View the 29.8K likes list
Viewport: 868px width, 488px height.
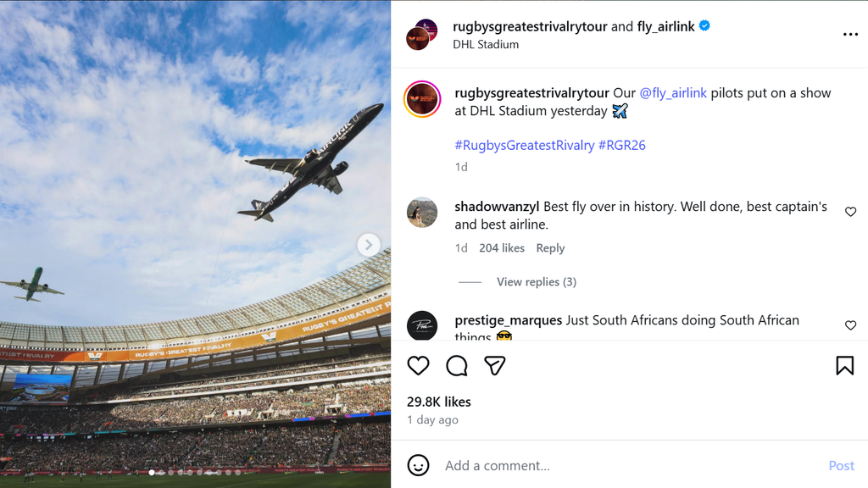tap(438, 402)
